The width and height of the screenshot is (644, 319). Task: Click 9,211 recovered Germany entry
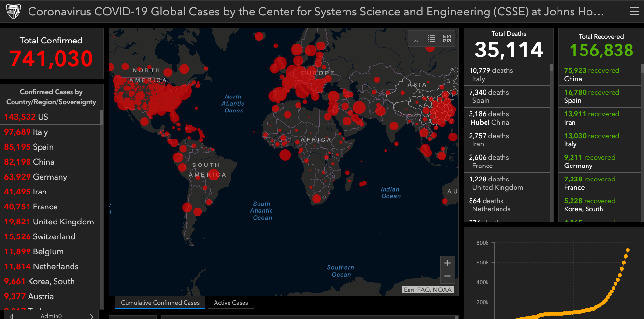pyautogui.click(x=600, y=162)
